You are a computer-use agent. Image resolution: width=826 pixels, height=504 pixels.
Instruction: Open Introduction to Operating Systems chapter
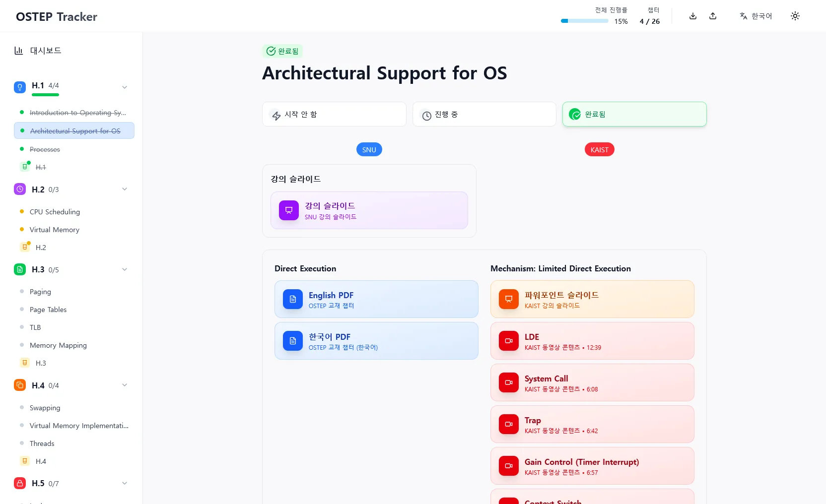tap(74, 113)
